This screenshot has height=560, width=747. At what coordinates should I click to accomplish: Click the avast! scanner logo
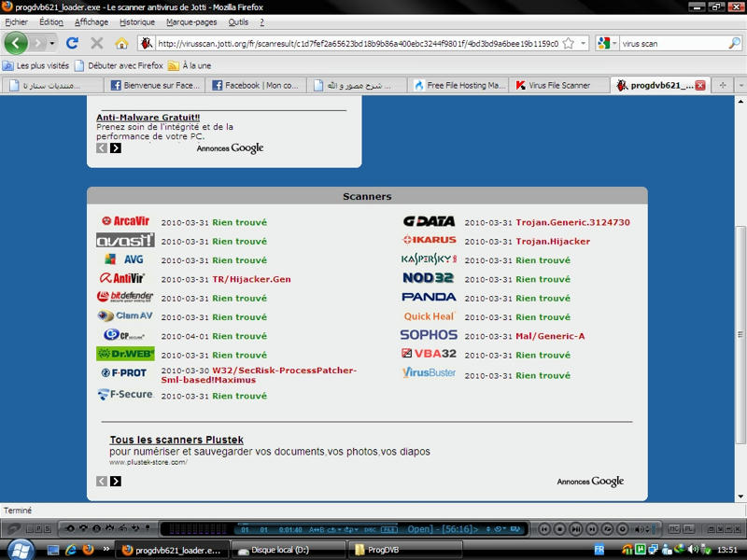[x=125, y=241]
